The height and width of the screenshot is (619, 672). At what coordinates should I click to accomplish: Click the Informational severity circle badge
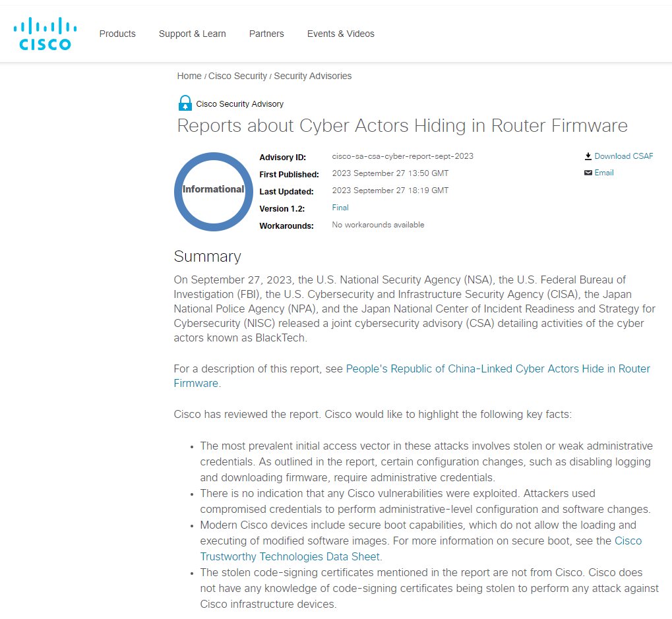pos(214,191)
